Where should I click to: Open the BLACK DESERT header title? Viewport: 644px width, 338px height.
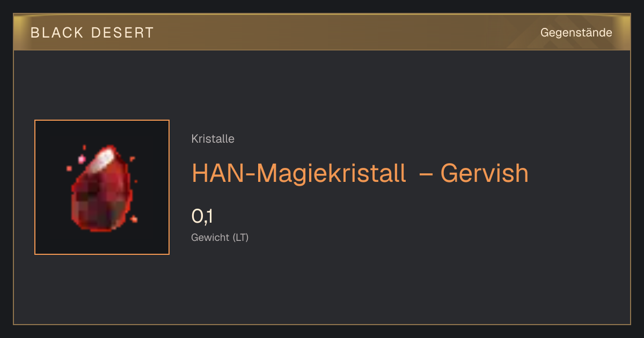click(92, 33)
